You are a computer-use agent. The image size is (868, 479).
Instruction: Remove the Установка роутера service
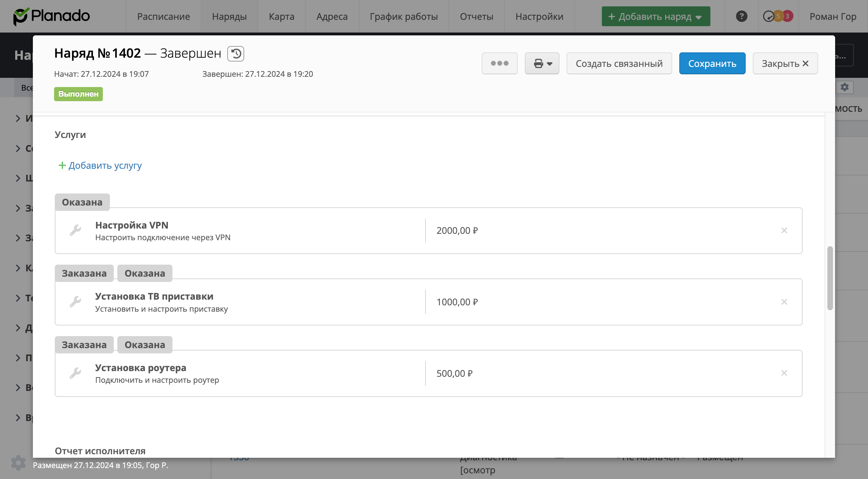point(784,373)
